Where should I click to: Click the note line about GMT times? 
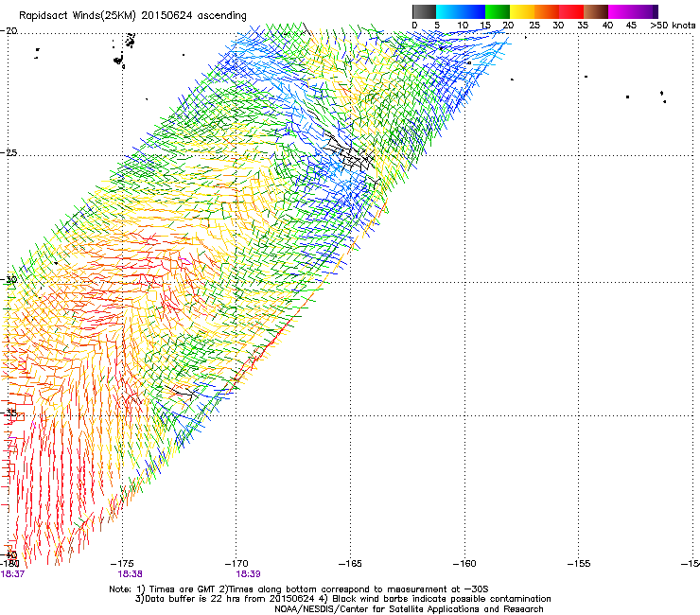(x=299, y=589)
